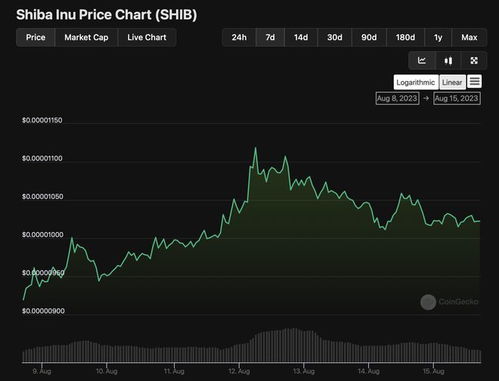The image size is (499, 381).
Task: Select the Market Cap tab
Action: [x=86, y=37]
